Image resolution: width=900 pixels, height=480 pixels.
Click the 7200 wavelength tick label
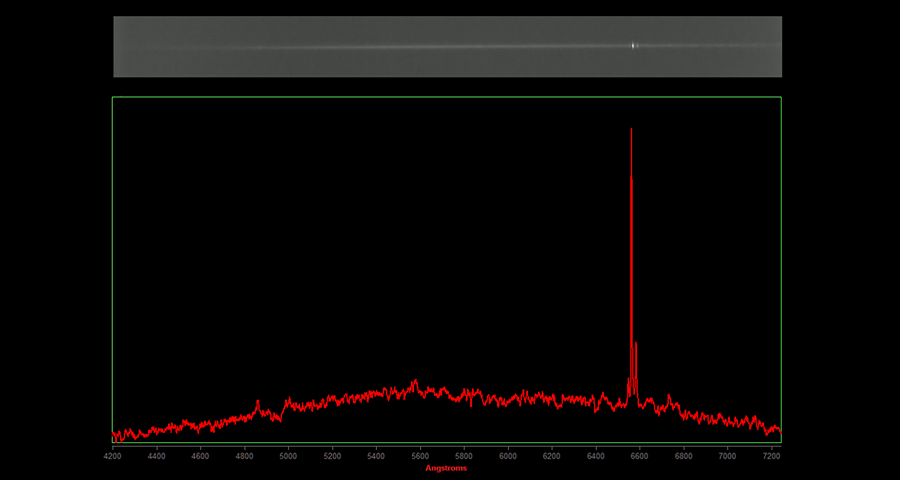771,456
